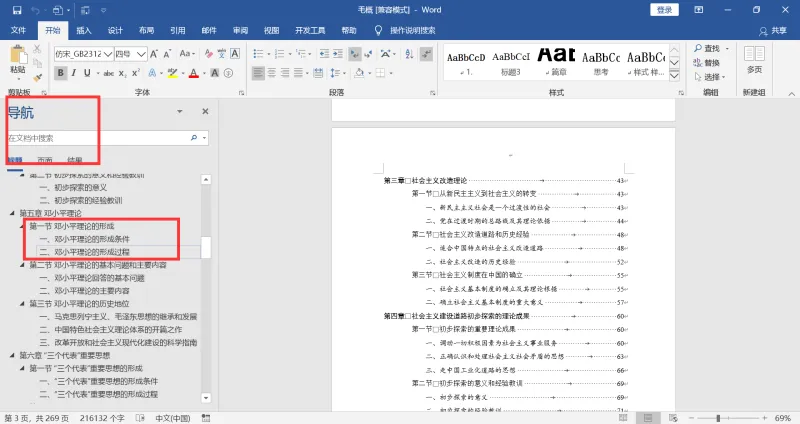
Task: Click the navigation search input field
Action: click(97, 138)
